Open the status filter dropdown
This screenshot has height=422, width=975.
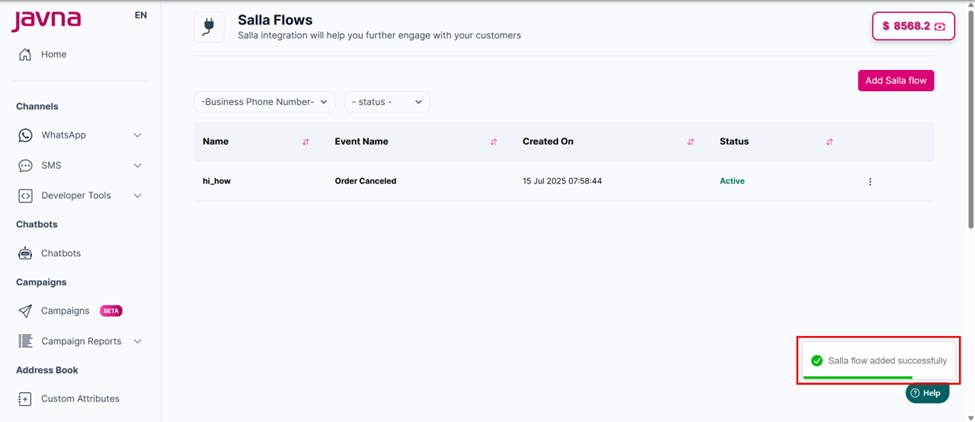click(387, 102)
